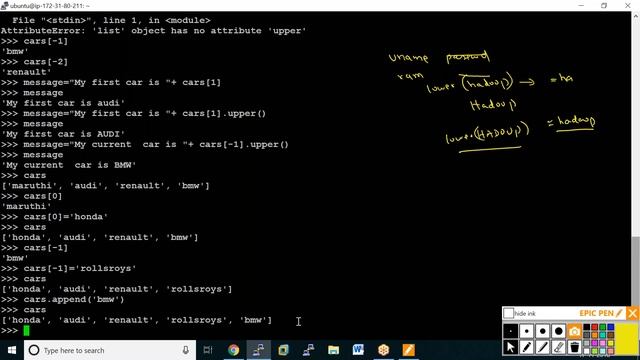
Task: Select the highlighter line tool in Epic Pen
Action: 542,347
